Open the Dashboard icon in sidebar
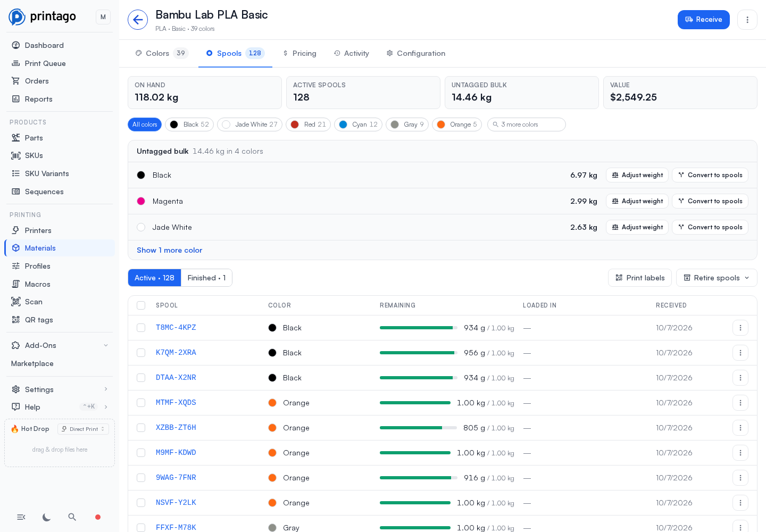 [x=16, y=45]
